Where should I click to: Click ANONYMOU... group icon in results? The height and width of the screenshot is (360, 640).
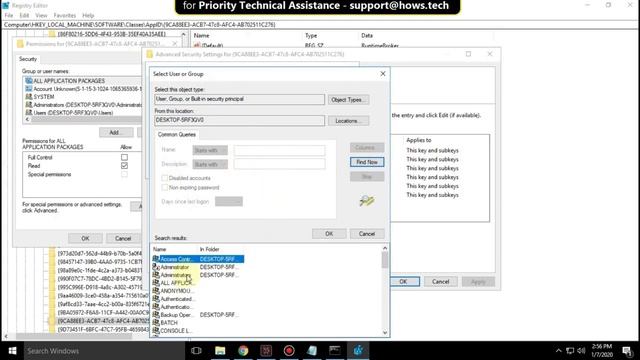[x=156, y=291]
